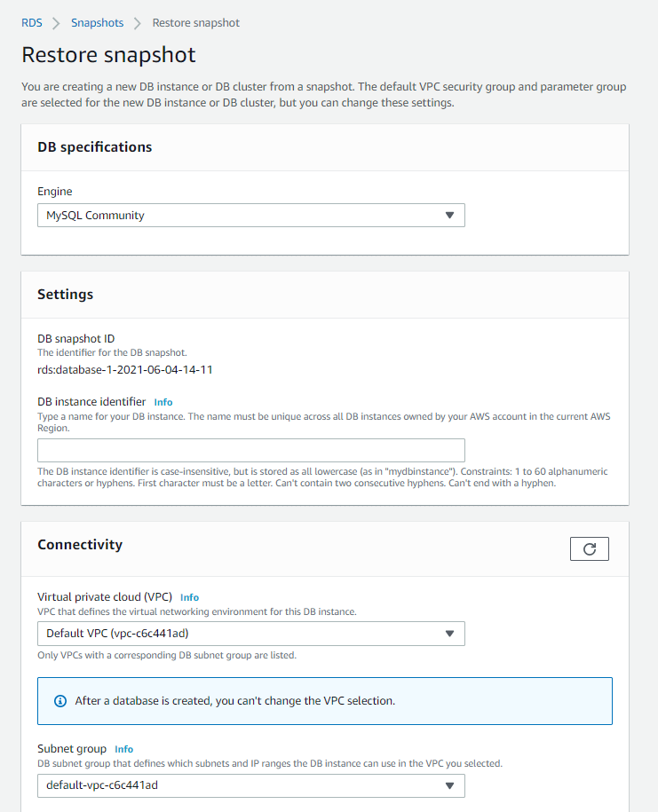This screenshot has height=812, width=658.
Task: Open the MySQL Community engine dropdown
Action: click(250, 216)
